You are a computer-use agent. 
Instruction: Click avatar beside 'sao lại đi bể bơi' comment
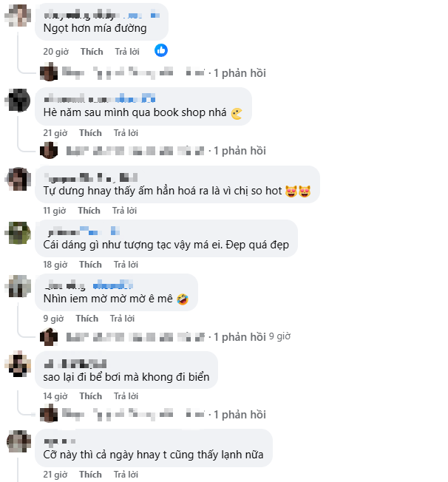tap(18, 364)
